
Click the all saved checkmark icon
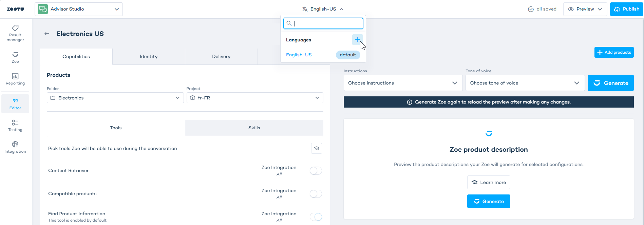(x=531, y=9)
